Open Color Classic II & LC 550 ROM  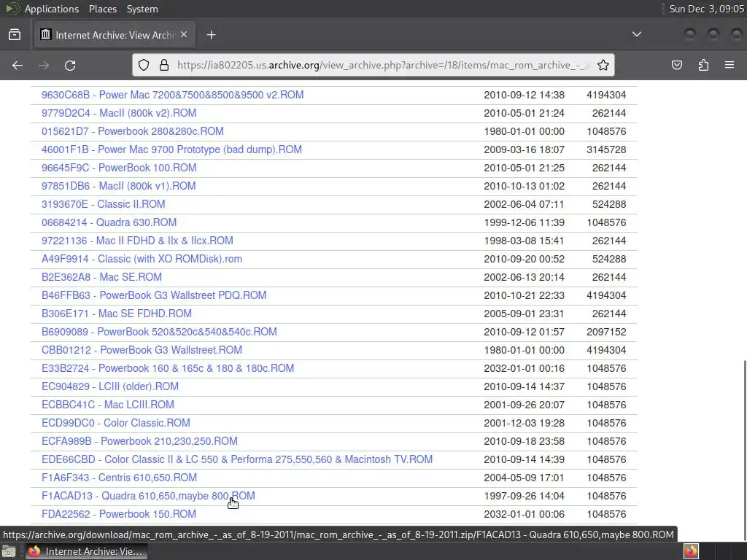[237, 459]
